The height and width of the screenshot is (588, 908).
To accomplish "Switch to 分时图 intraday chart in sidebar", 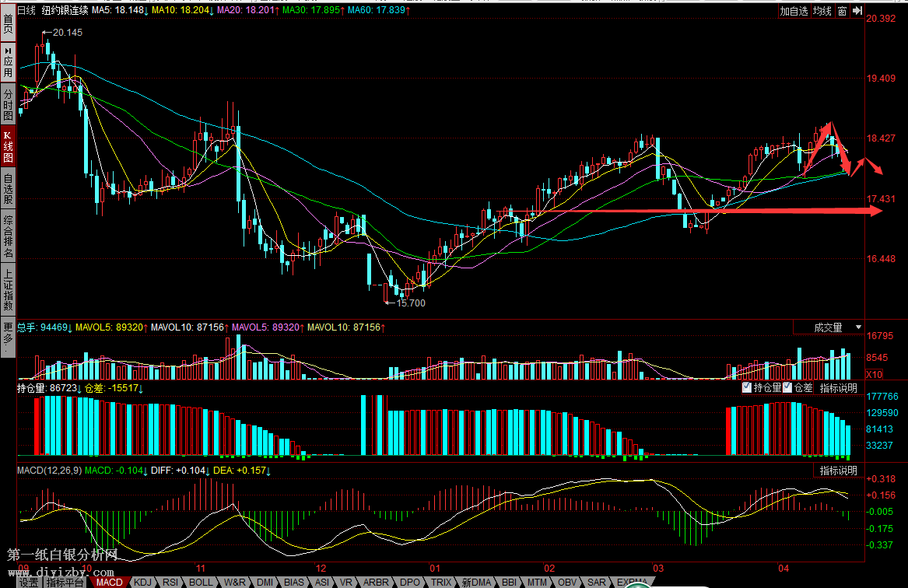I will (8, 104).
